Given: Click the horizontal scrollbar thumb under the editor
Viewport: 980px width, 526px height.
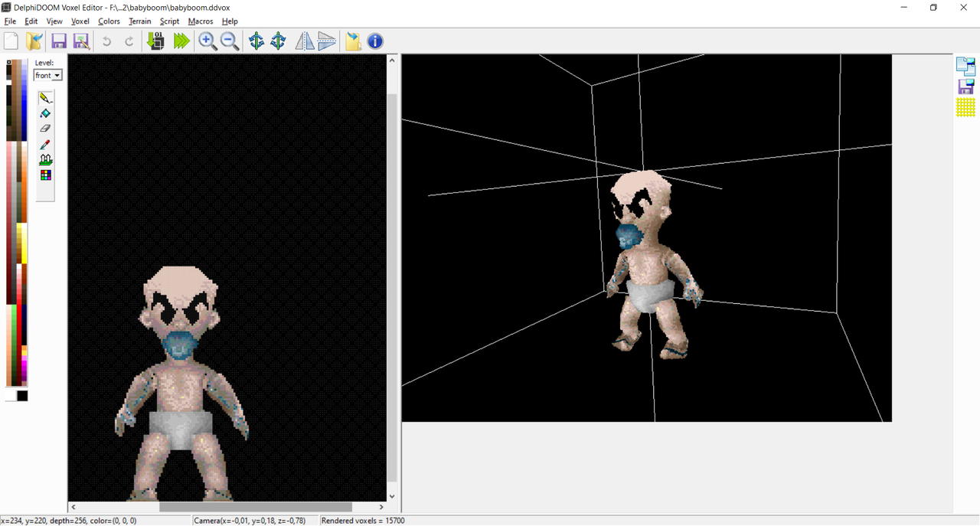Looking at the screenshot, I should tap(256, 507).
